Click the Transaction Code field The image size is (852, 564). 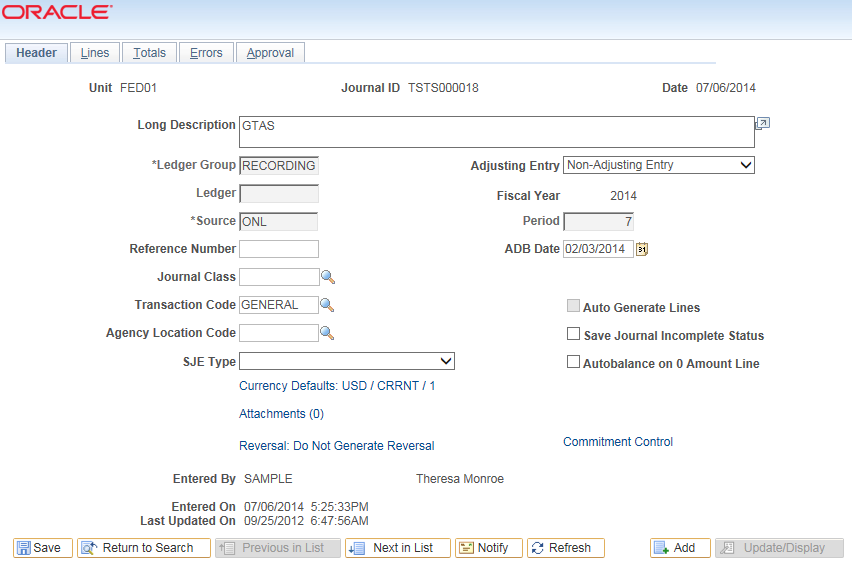click(x=279, y=305)
